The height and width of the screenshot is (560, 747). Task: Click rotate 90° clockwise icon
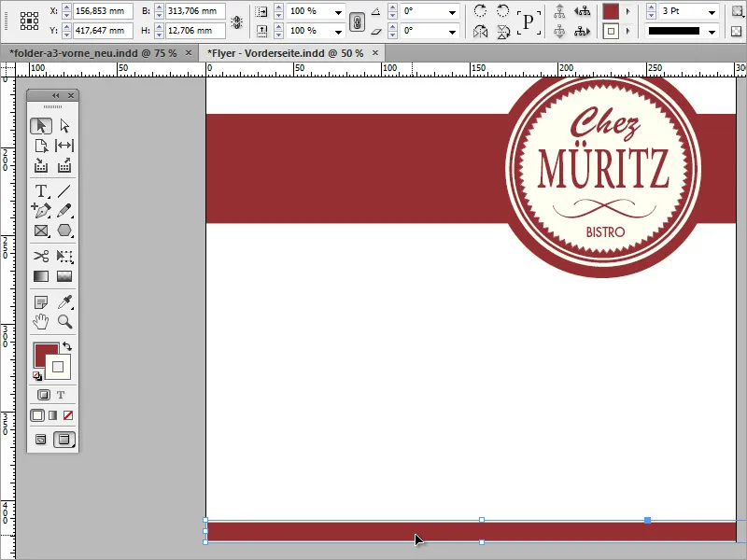[480, 10]
